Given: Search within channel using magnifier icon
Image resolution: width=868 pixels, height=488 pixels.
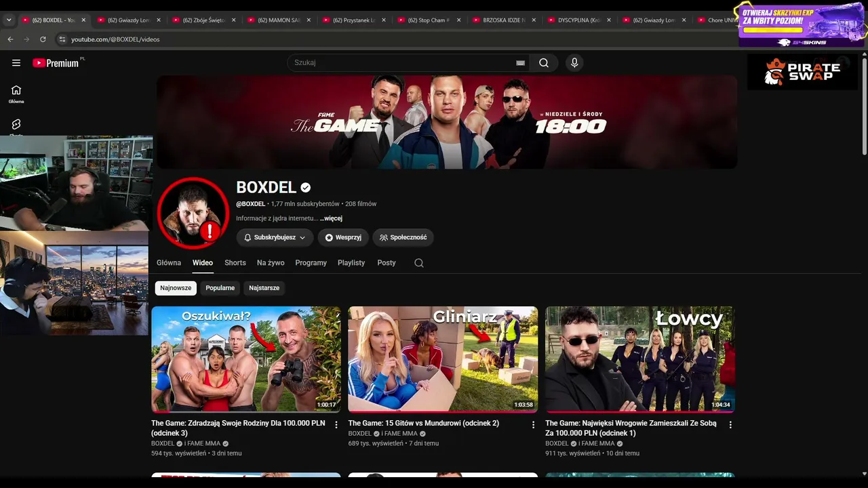Looking at the screenshot, I should pyautogui.click(x=419, y=263).
